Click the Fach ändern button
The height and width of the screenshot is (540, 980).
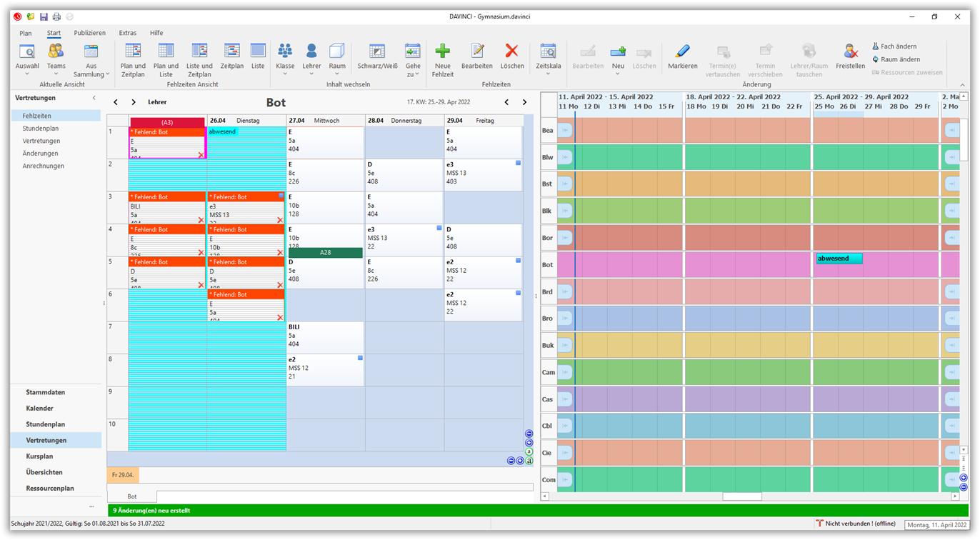click(x=899, y=46)
